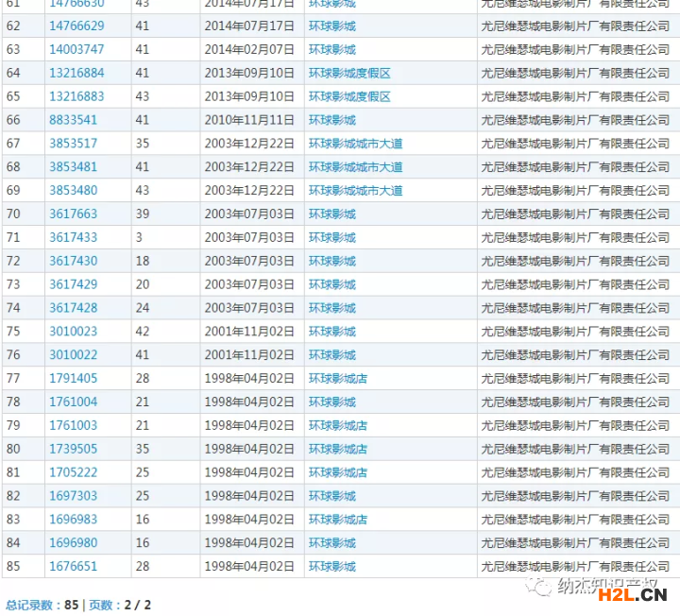Open the last record 1676651
The height and width of the screenshot is (616, 680).
[x=73, y=567]
